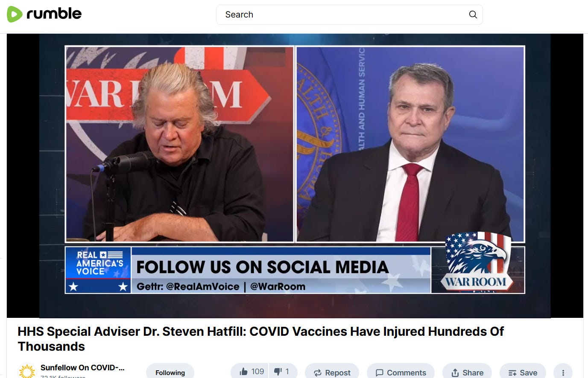Screen dimensions: 588x378
Task: Click the Follow Us On Social Media banner
Action: pyautogui.click(x=281, y=270)
